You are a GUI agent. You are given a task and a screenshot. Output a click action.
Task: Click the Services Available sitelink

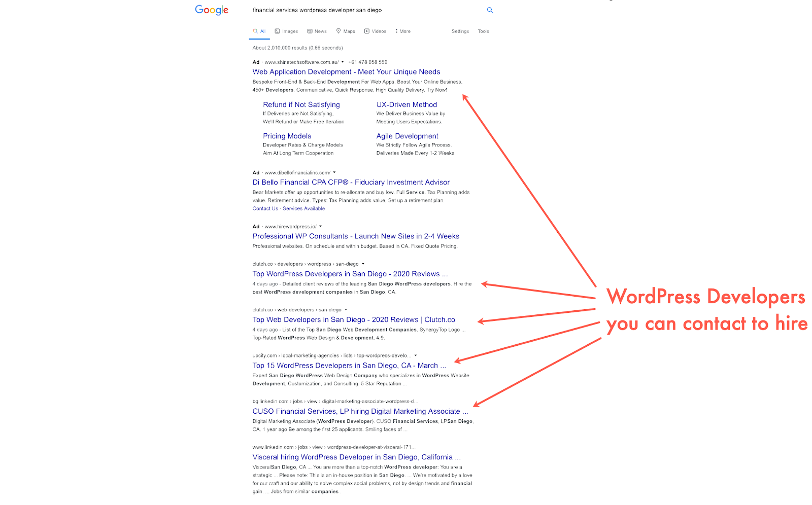point(303,208)
